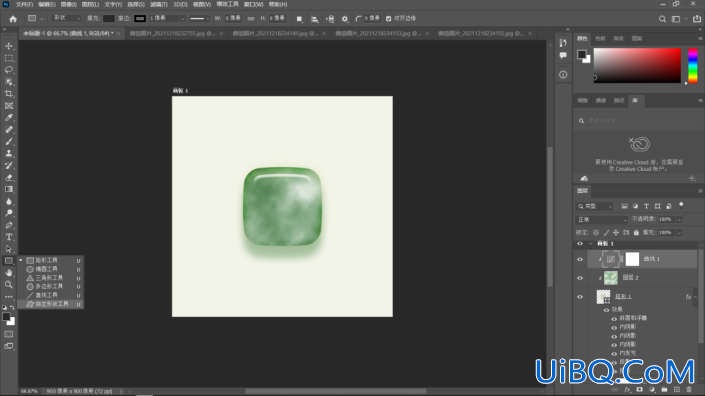Viewport: 705px width, 396px height.
Task: Change screen mode icon in toolbar
Action: 9,346
